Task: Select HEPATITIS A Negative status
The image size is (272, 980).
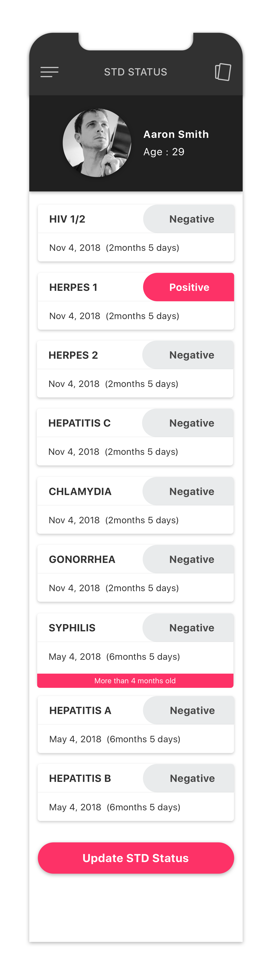Action: 189,710
